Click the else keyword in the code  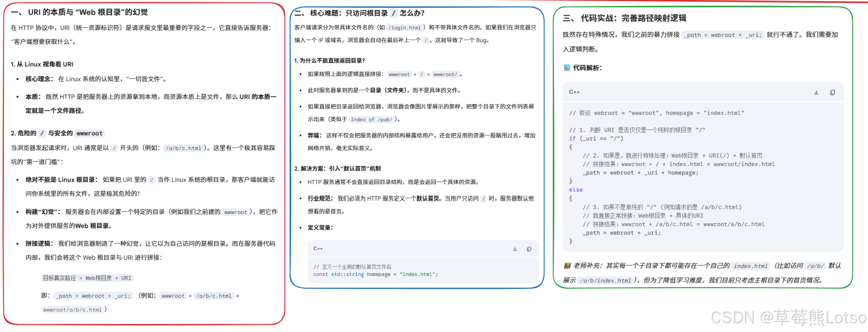coord(576,190)
